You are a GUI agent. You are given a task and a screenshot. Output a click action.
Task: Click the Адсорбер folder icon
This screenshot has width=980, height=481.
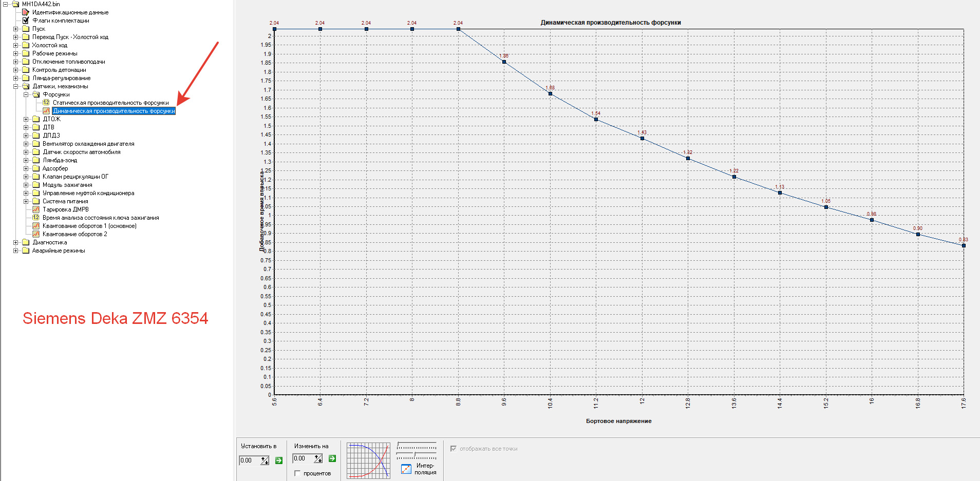tap(36, 168)
